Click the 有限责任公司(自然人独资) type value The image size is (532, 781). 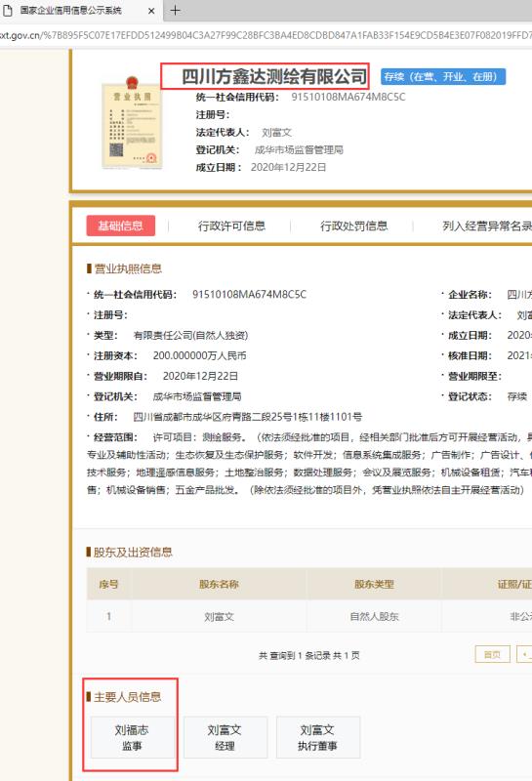(x=190, y=335)
